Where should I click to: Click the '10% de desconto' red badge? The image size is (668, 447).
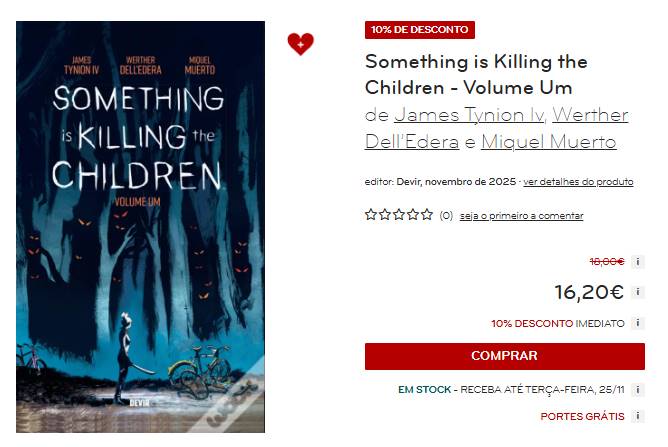(x=420, y=30)
